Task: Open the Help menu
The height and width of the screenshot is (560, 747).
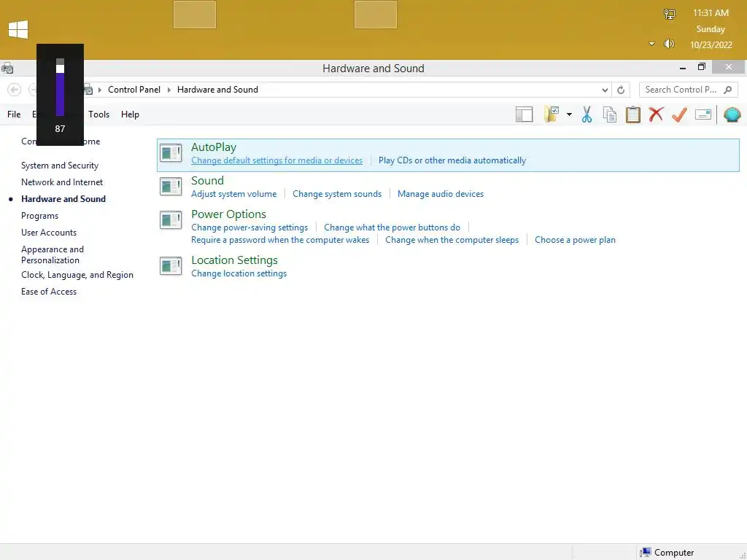Action: [130, 114]
